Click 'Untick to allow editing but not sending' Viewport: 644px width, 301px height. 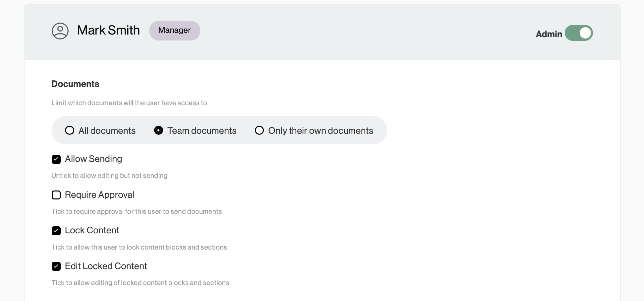tap(109, 176)
